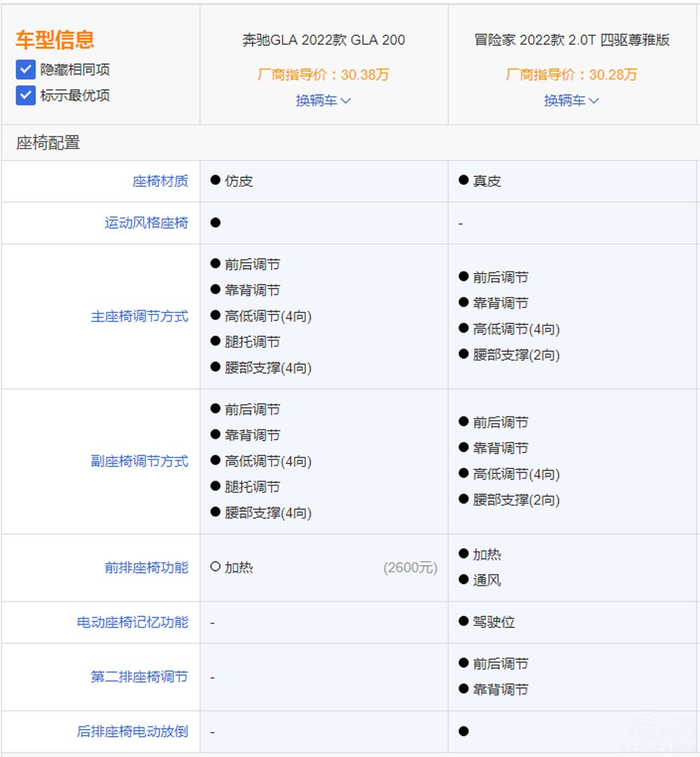Select the 电动座椅记忆功能 label
This screenshot has height=757, width=700.
pyautogui.click(x=132, y=623)
